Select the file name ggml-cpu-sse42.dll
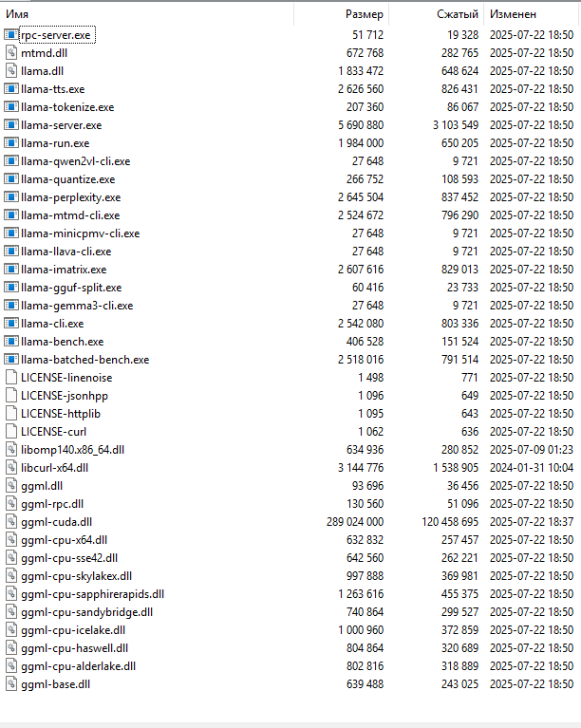 (x=69, y=557)
